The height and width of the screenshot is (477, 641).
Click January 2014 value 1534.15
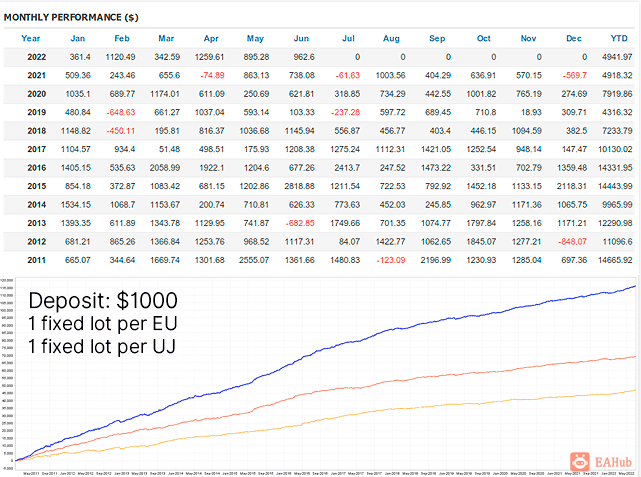point(76,205)
